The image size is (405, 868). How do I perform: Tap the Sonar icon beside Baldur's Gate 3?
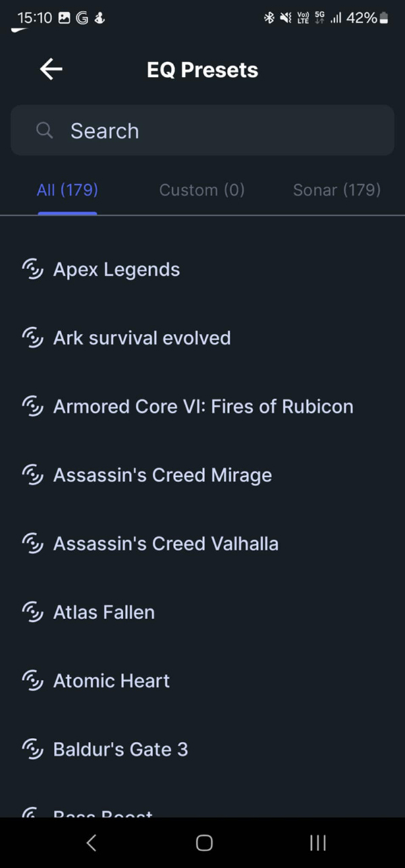click(x=32, y=749)
